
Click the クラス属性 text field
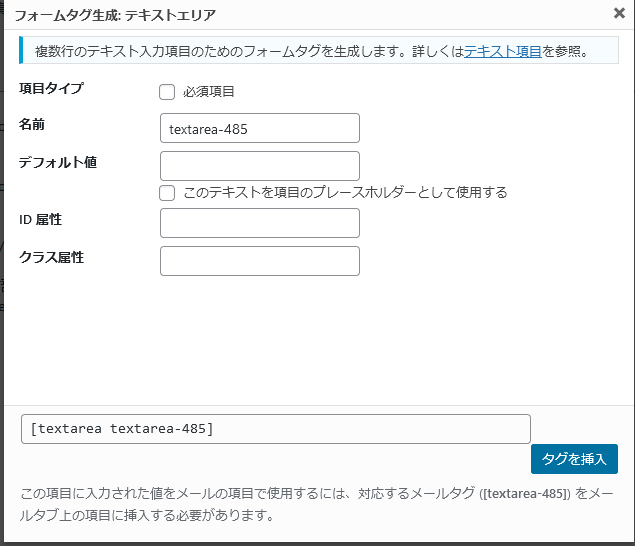(x=259, y=261)
